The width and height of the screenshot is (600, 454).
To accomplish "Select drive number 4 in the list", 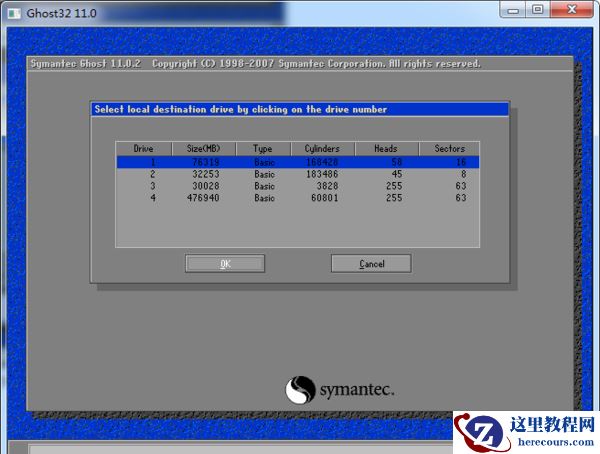I will [153, 198].
